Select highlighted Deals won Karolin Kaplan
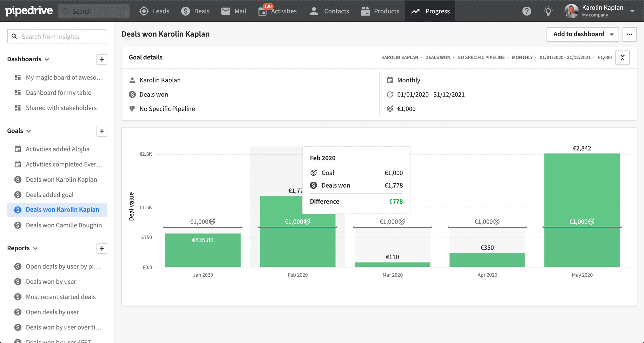 [57, 210]
